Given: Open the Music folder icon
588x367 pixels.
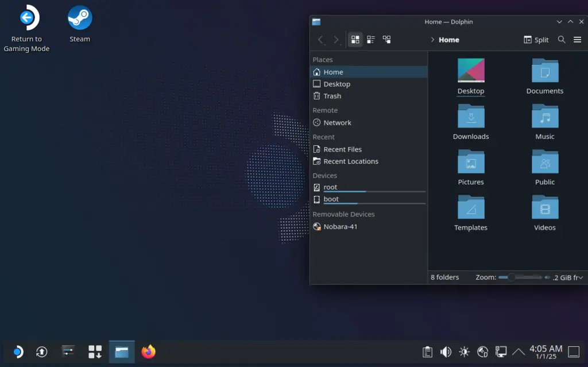Looking at the screenshot, I should pyautogui.click(x=545, y=117).
